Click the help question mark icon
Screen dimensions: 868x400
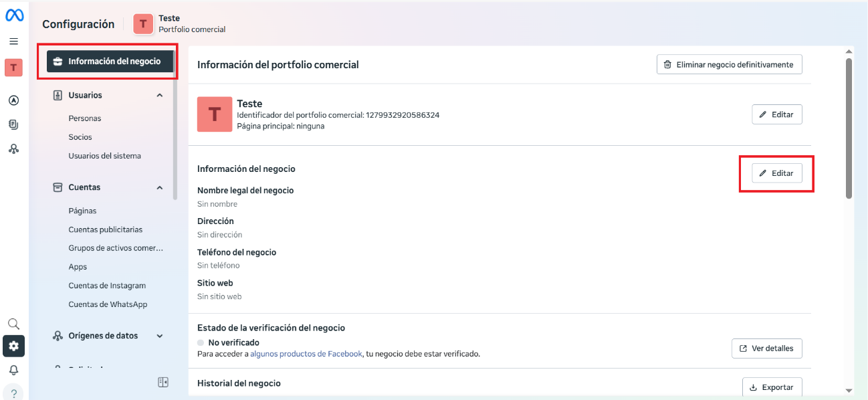(13, 393)
